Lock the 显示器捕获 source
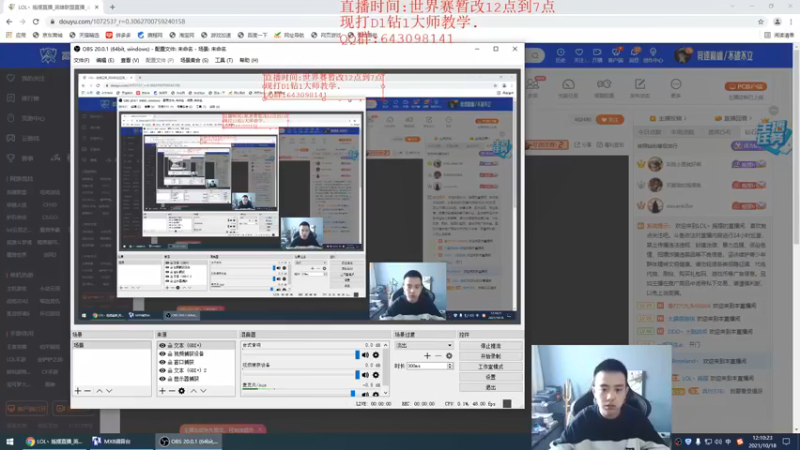Image resolution: width=800 pixels, height=450 pixels. pyautogui.click(x=170, y=379)
